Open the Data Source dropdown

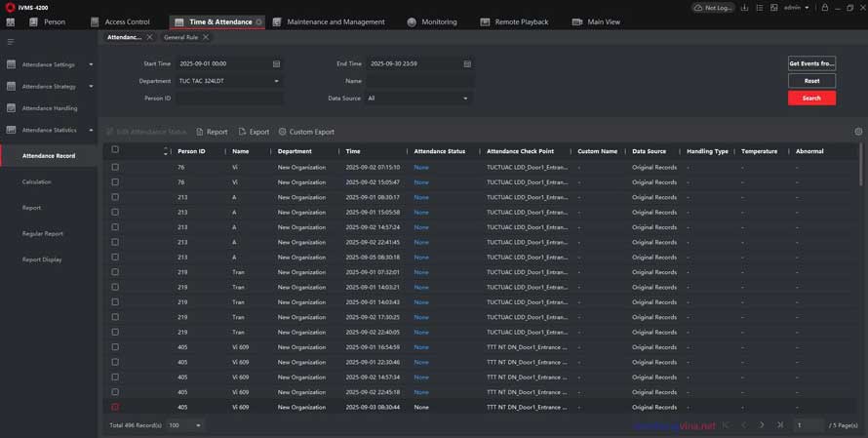click(x=465, y=99)
